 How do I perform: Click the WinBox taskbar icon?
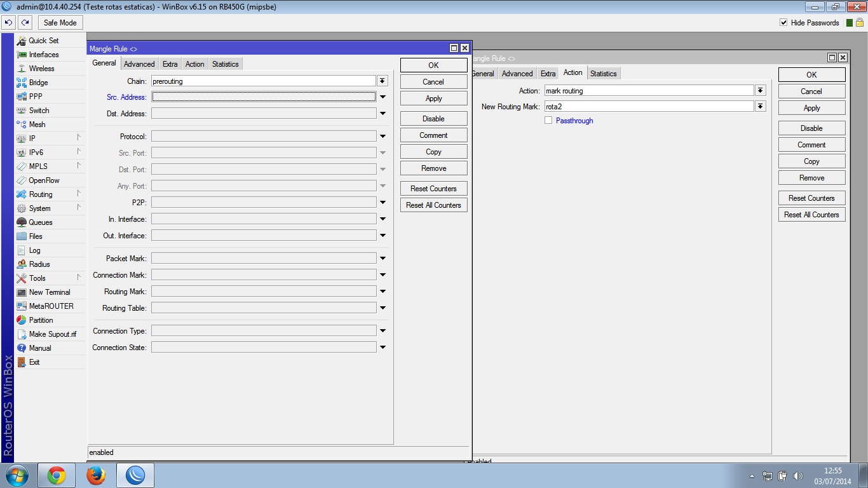[x=135, y=475]
